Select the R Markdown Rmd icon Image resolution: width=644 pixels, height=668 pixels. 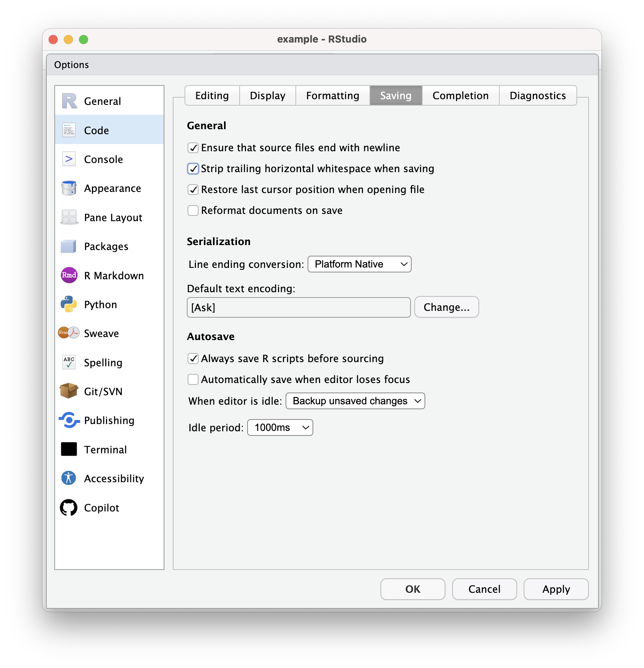click(x=69, y=275)
